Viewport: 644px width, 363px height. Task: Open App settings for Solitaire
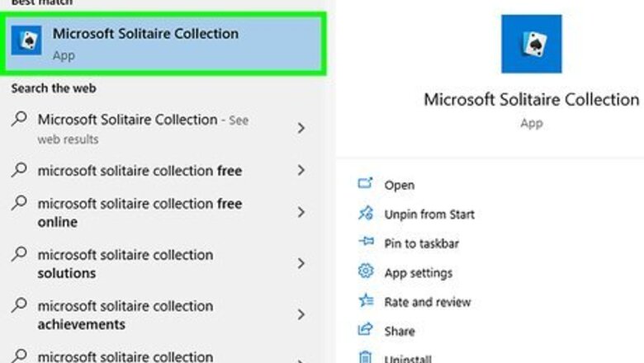point(418,273)
